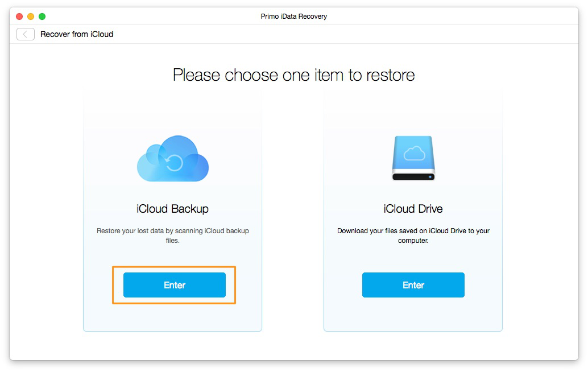Click Enter under iCloud Drive
The width and height of the screenshot is (588, 372).
pyautogui.click(x=413, y=285)
